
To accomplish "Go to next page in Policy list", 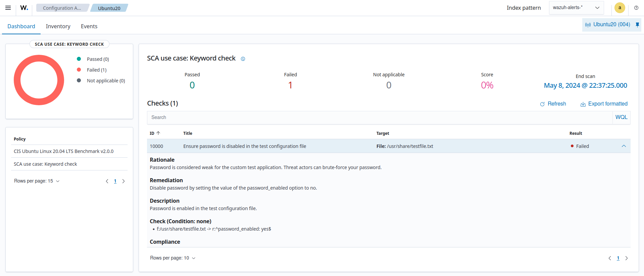I will click(x=123, y=181).
